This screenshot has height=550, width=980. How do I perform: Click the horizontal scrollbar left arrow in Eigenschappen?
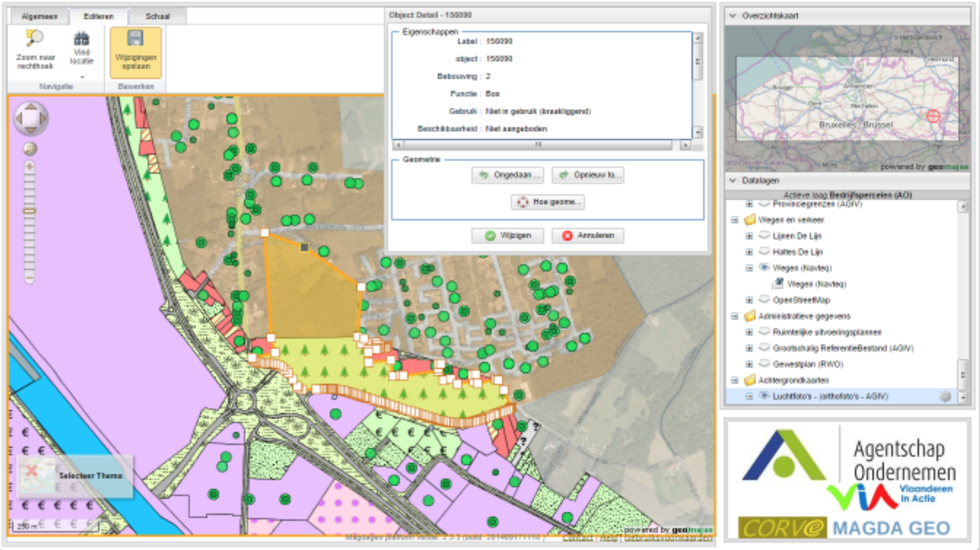point(398,144)
